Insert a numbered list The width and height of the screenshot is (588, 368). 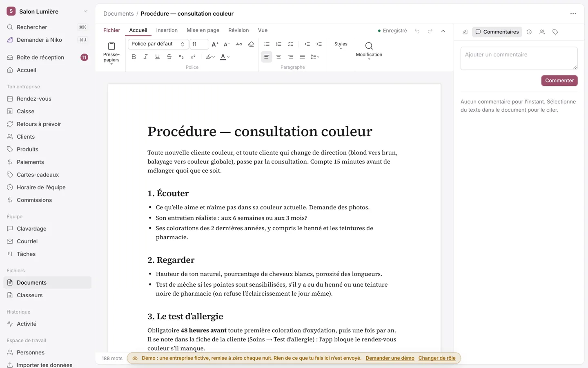click(278, 44)
